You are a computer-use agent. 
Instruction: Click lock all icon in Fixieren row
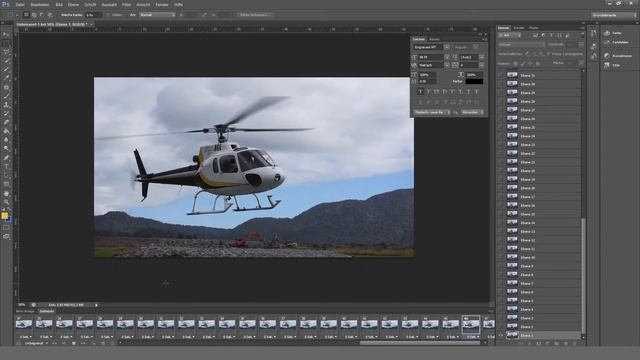538,64
